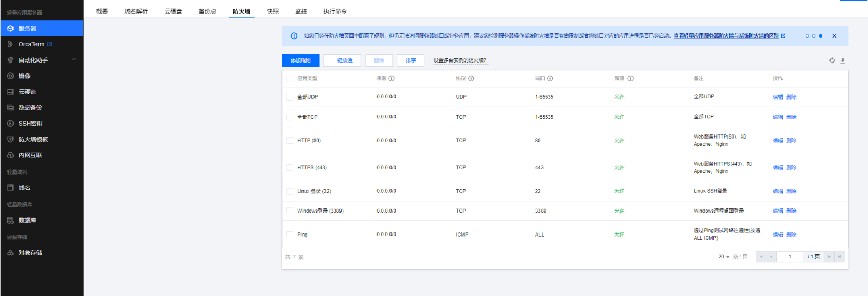Click info icon beside 来源 header
Image resolution: width=868 pixels, height=296 pixels.
click(x=392, y=78)
